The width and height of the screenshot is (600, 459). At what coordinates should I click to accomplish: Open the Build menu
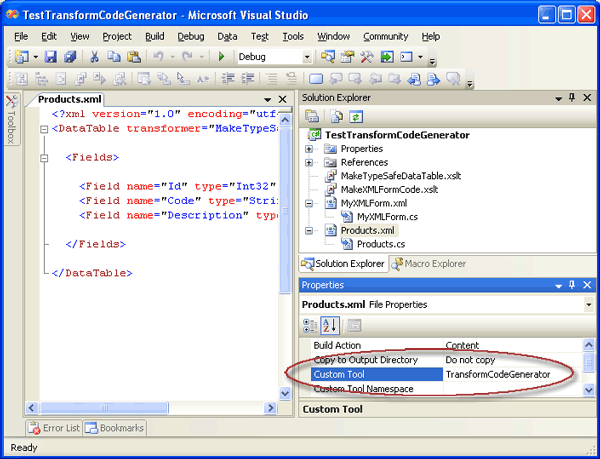click(154, 36)
